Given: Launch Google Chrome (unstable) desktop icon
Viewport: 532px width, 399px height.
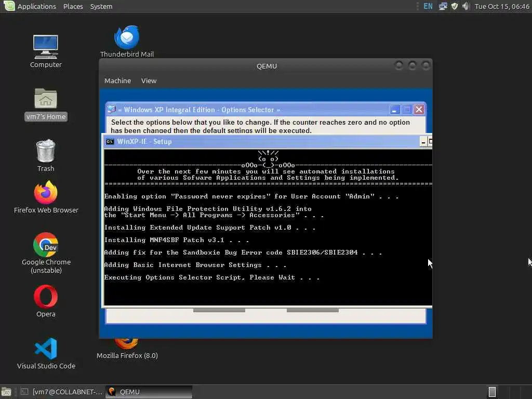Looking at the screenshot, I should coord(46,245).
